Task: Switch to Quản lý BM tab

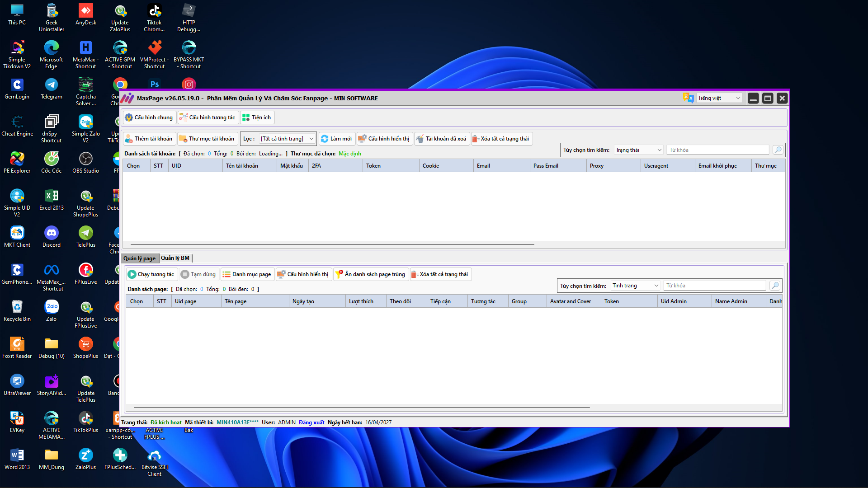Action: pos(175,258)
